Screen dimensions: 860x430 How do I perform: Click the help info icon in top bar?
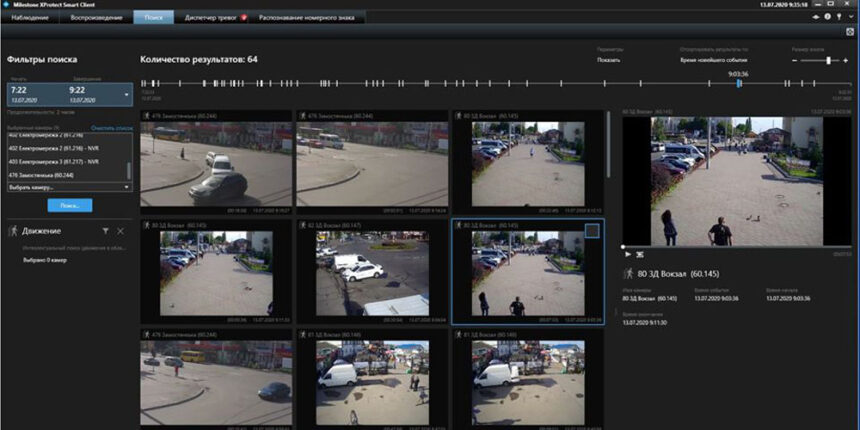click(827, 18)
